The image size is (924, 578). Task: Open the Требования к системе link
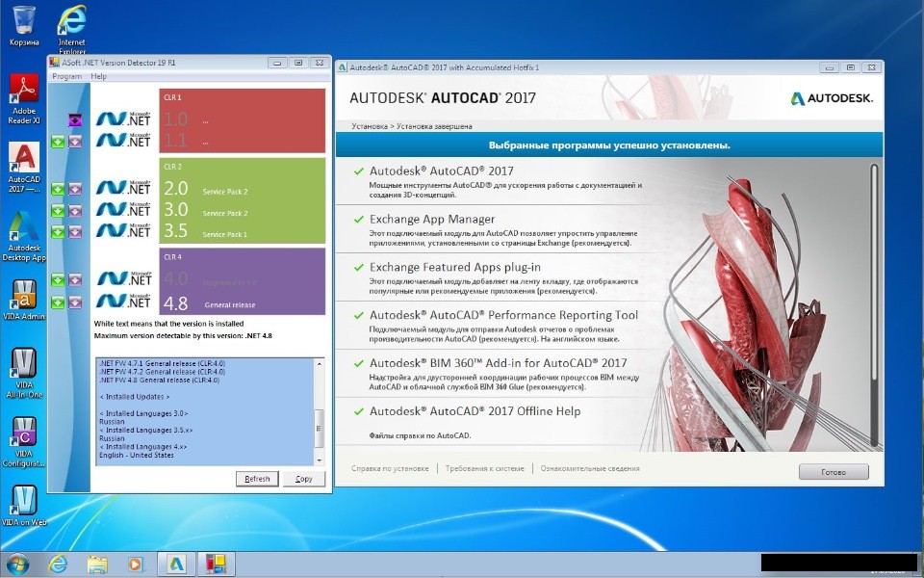tap(484, 468)
